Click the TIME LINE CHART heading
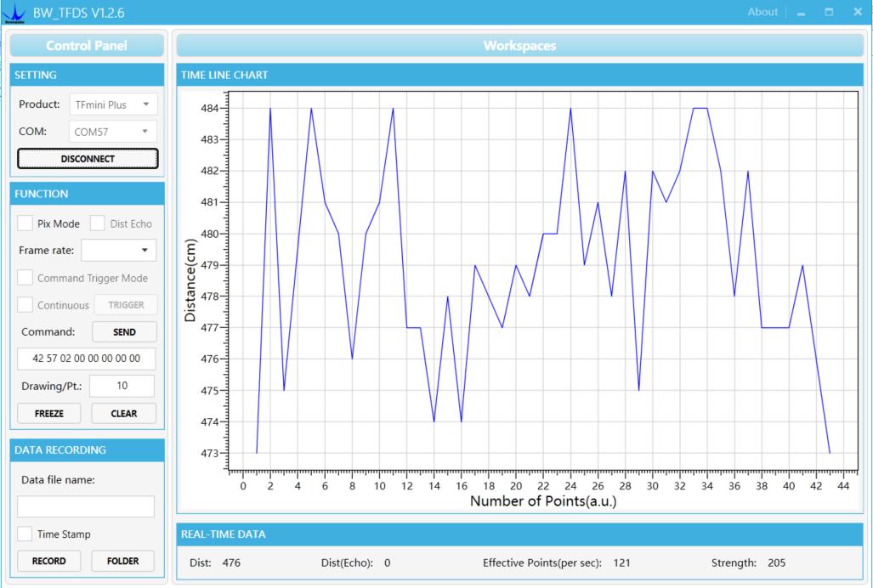 click(224, 75)
